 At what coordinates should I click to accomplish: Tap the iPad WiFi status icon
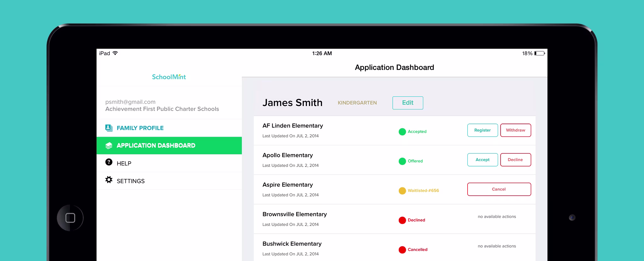[x=115, y=53]
